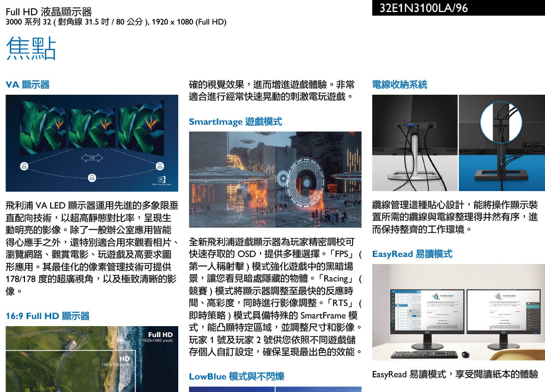Click the keyboard in EasyRead image

point(425,354)
